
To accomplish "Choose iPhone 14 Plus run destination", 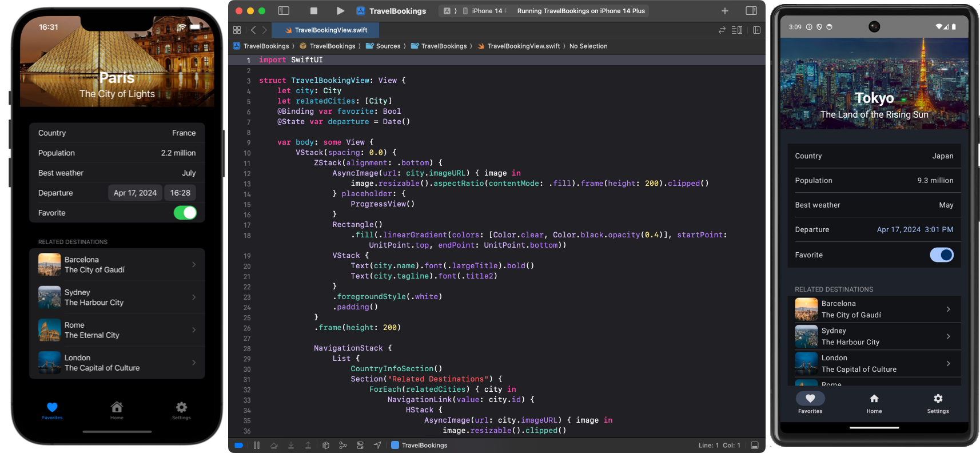I will (x=485, y=11).
